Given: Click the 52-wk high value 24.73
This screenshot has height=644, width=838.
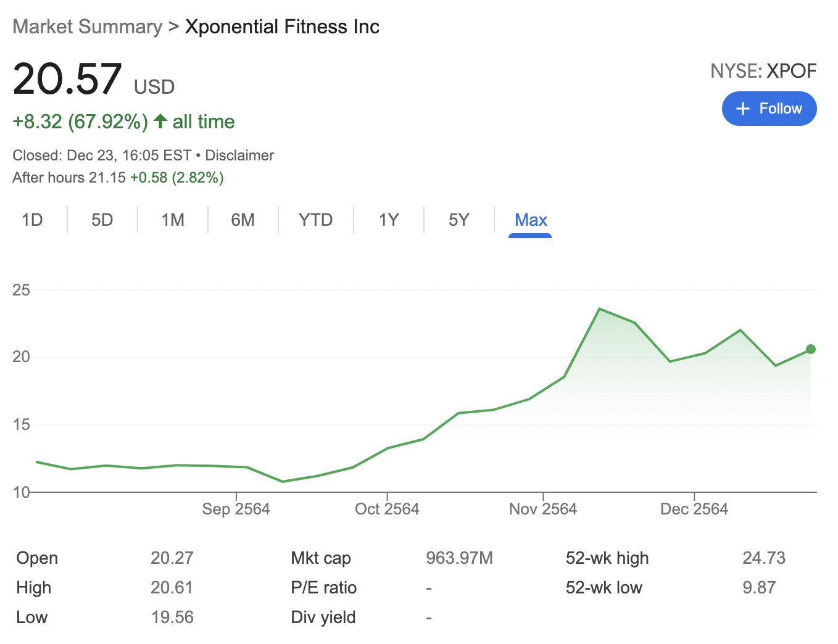Looking at the screenshot, I should coord(764,558).
